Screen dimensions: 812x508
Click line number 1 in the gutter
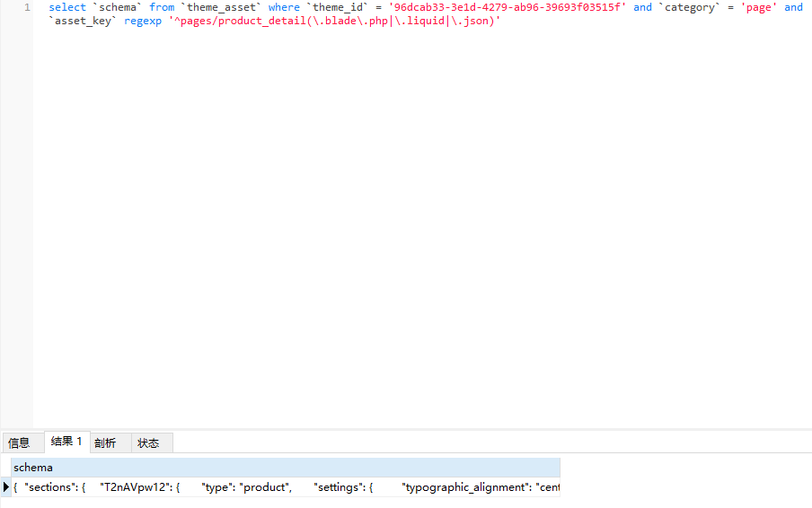tap(27, 7)
